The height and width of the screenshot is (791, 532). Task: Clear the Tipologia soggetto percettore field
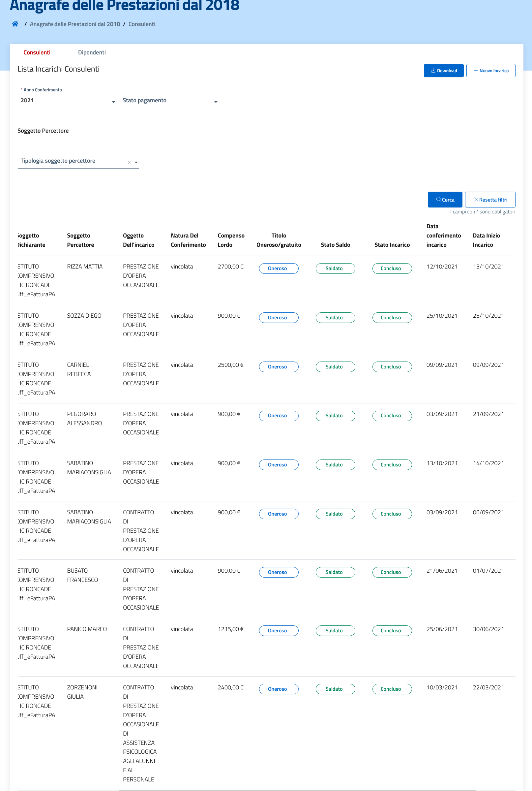coord(129,163)
